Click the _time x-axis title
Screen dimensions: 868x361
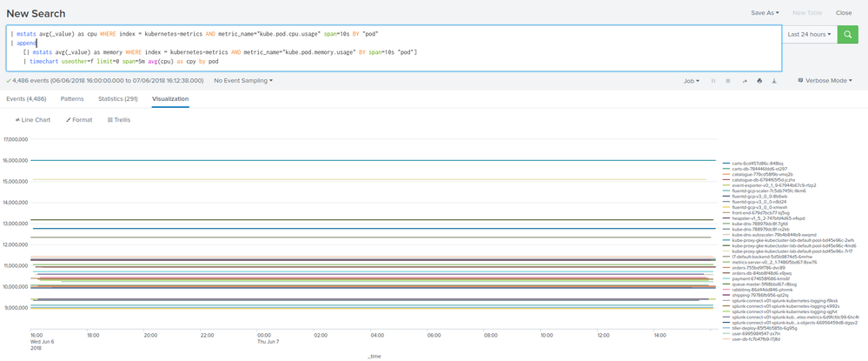[374, 356]
